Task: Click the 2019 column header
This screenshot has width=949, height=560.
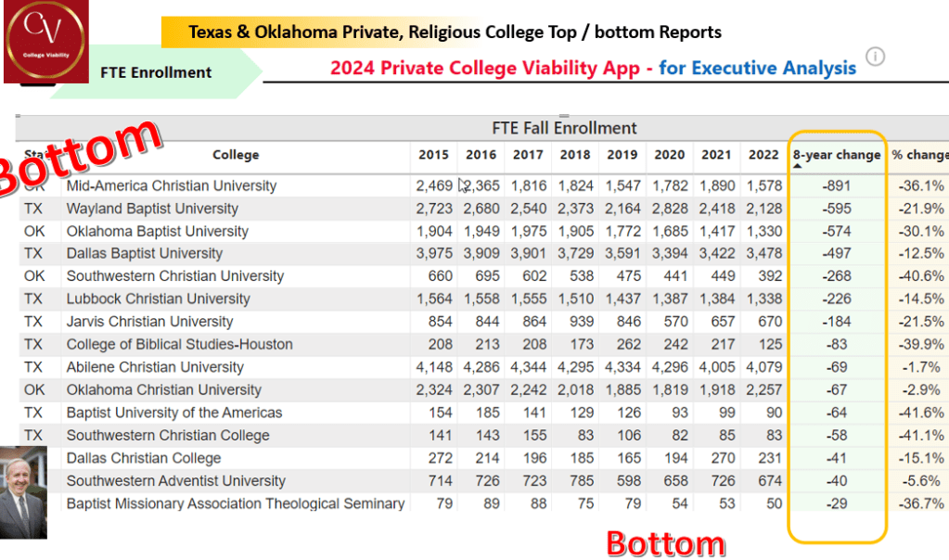Action: 622,155
